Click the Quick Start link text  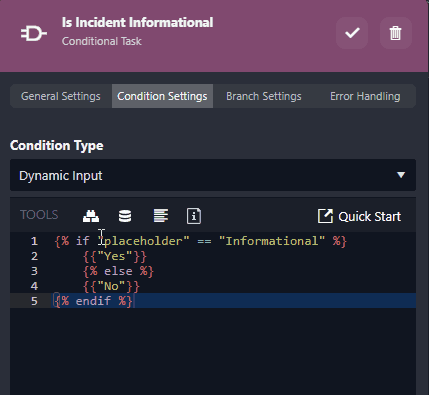pyautogui.click(x=369, y=217)
